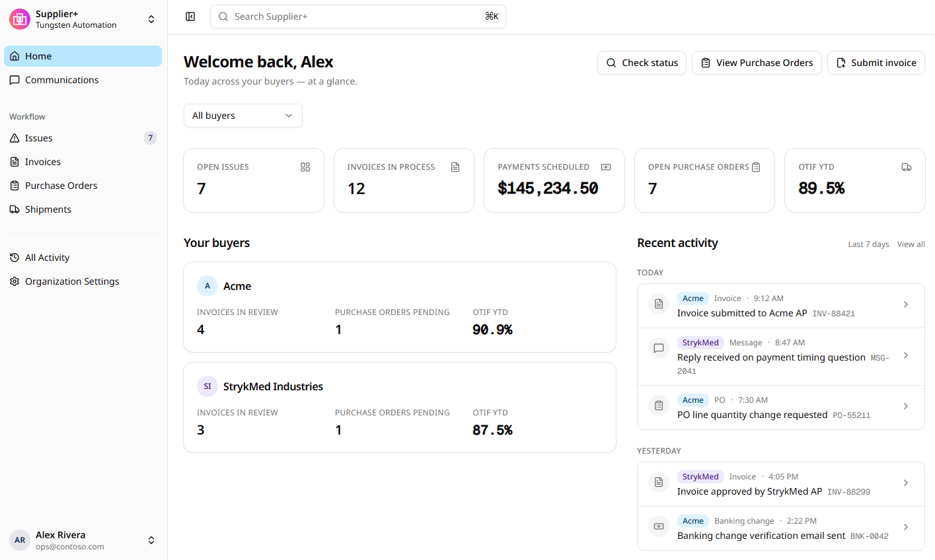Click the search magnifier icon
The width and height of the screenshot is (935, 560).
tap(223, 17)
